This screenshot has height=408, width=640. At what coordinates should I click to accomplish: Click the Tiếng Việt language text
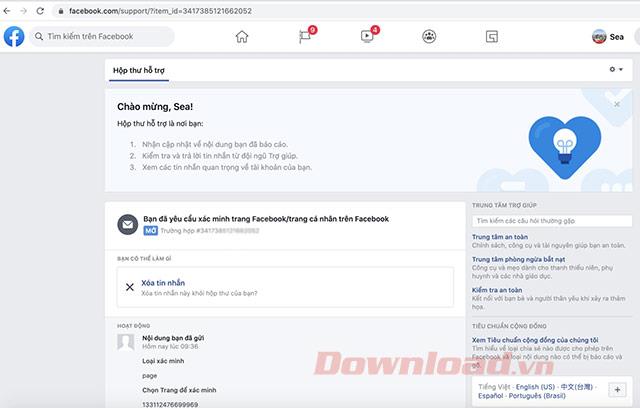pyautogui.click(x=494, y=387)
